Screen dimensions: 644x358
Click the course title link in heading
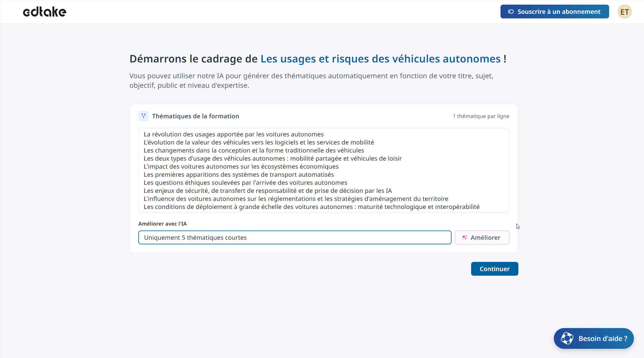tap(380, 59)
